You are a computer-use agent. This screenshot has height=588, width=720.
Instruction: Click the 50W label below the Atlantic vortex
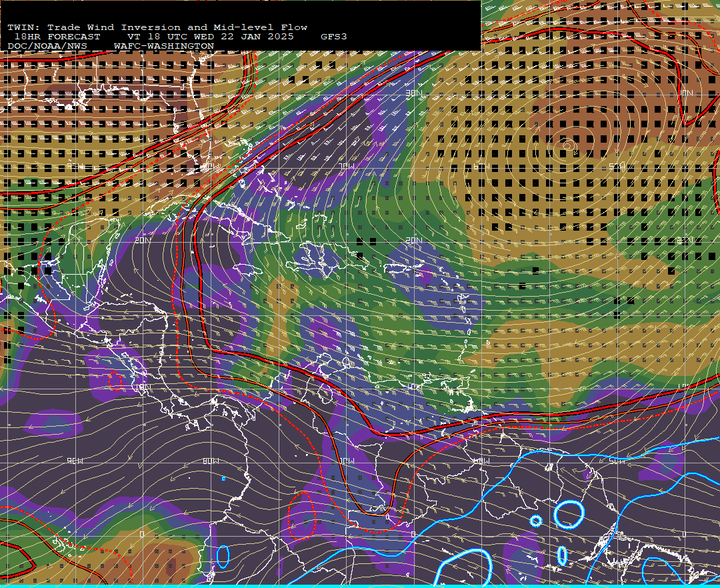pyautogui.click(x=617, y=166)
